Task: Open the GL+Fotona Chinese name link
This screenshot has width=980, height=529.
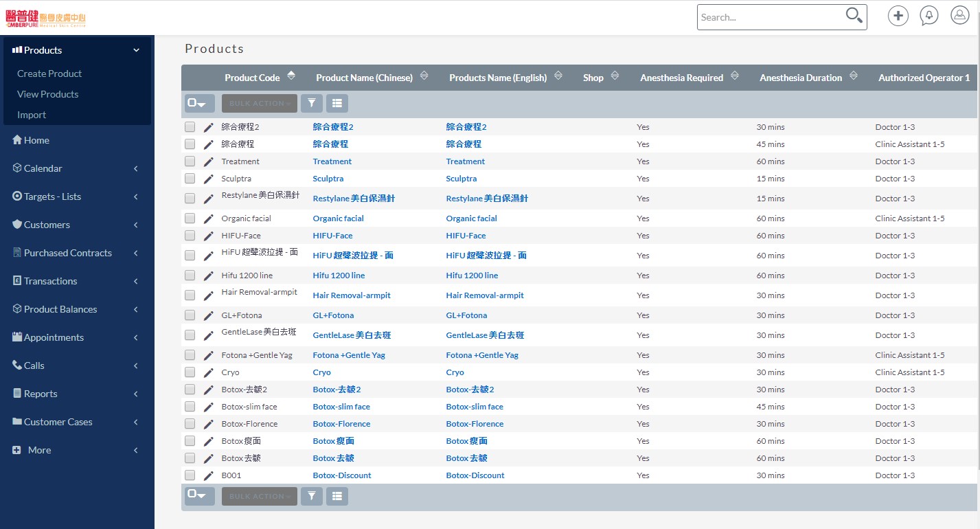Action: [333, 315]
